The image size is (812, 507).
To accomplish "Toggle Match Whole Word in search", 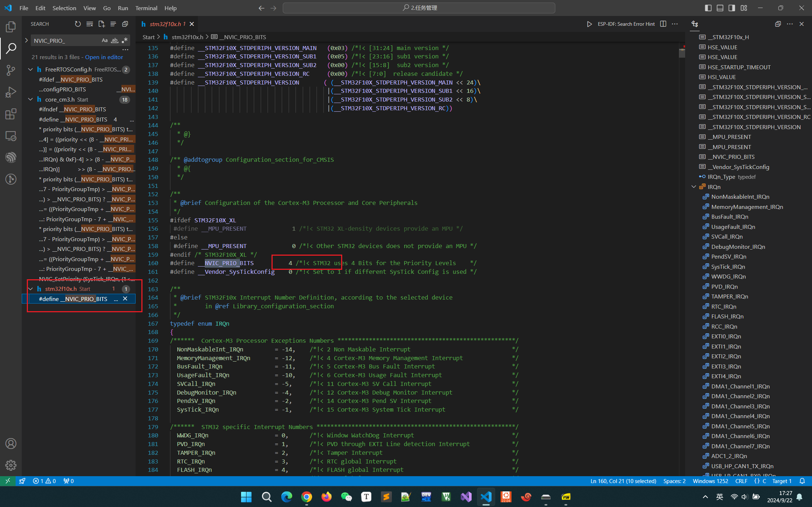I will coord(115,41).
